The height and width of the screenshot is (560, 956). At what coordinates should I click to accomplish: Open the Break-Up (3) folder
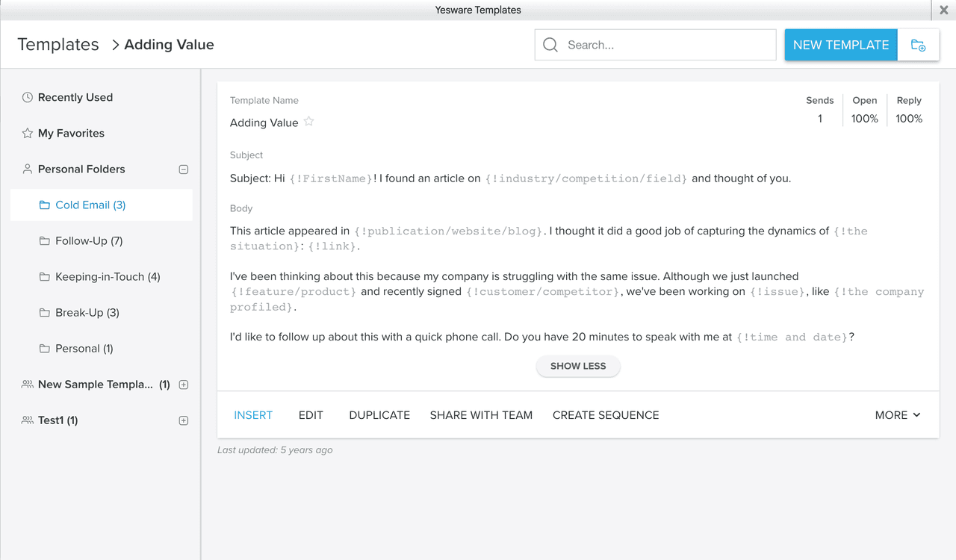coord(87,312)
